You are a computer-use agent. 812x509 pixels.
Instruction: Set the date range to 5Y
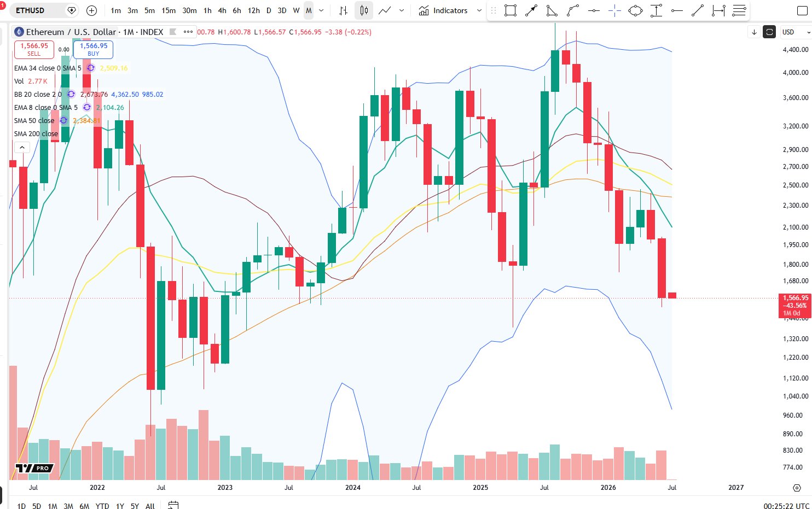(135, 506)
